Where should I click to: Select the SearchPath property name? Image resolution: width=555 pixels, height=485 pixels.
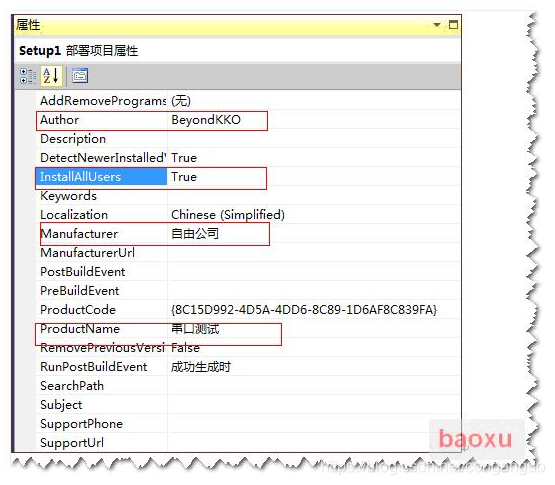[x=72, y=386]
